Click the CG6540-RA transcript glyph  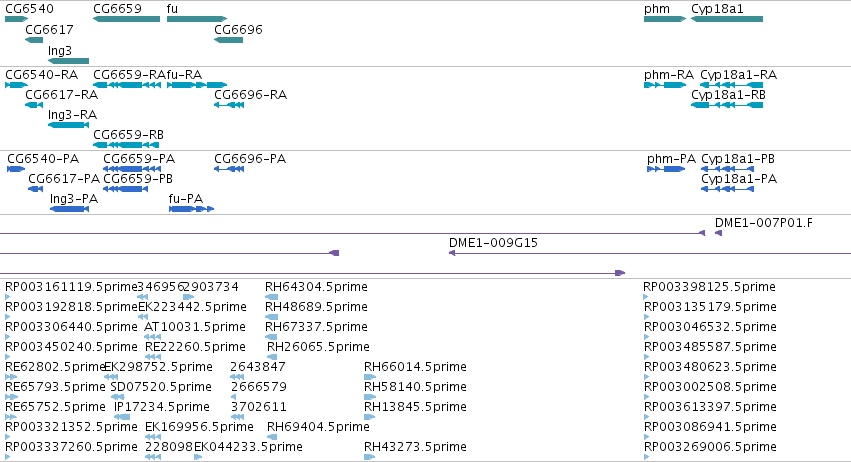pos(16,85)
